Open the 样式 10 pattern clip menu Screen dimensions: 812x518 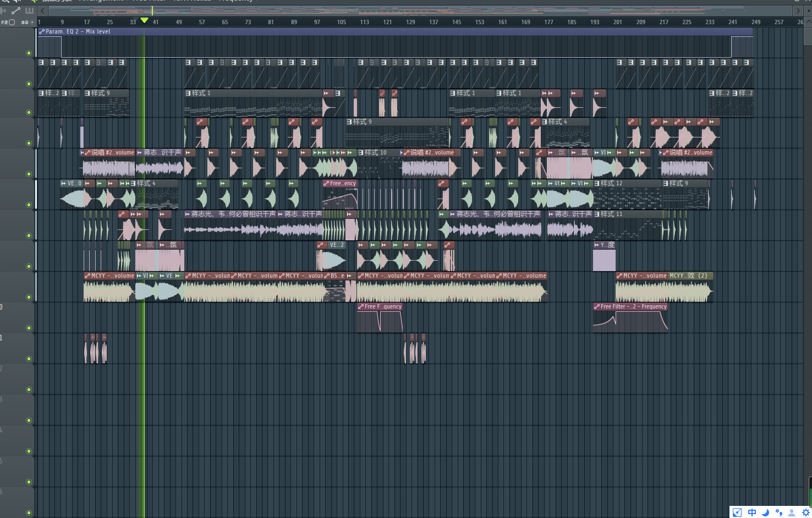(x=361, y=153)
